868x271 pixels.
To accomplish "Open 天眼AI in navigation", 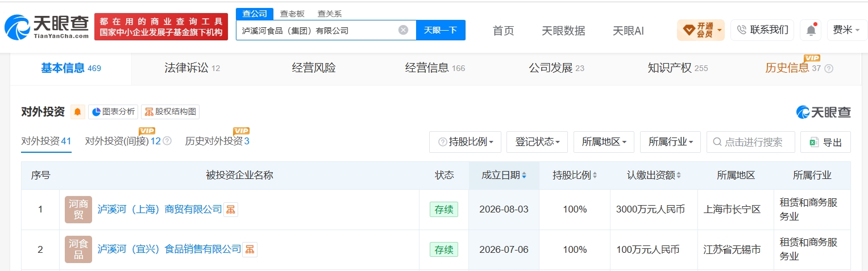I will (628, 31).
